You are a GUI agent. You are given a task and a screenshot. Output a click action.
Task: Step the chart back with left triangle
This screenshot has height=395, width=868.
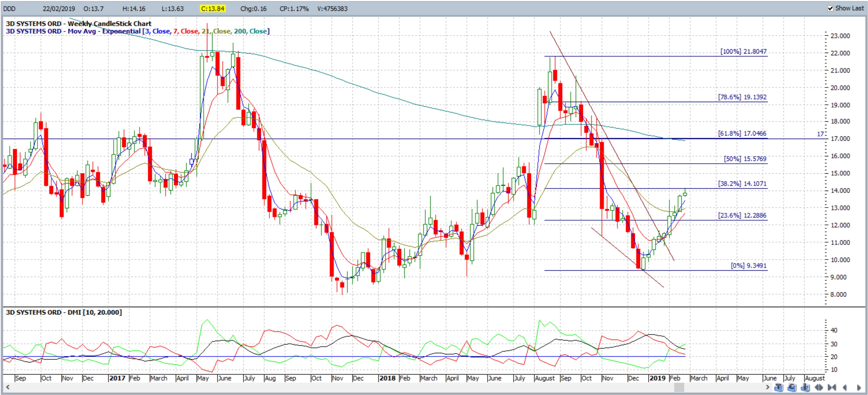point(845,388)
